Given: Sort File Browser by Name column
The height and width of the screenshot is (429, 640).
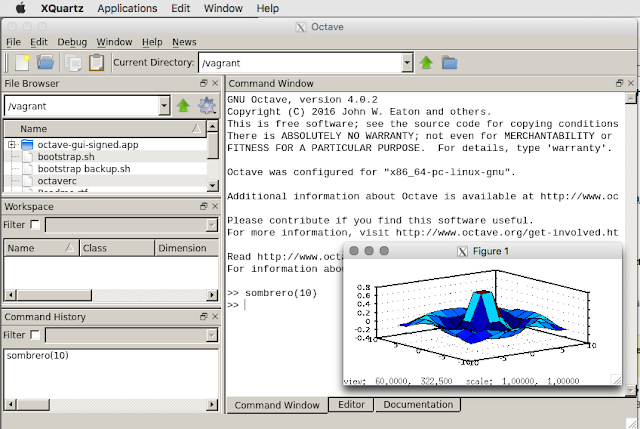Looking at the screenshot, I should tap(105, 129).
